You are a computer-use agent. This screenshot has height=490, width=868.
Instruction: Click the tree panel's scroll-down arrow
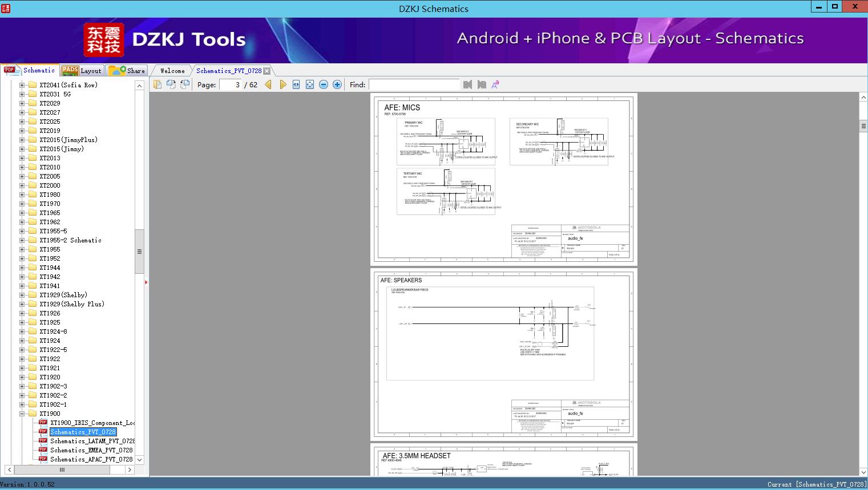[139, 460]
